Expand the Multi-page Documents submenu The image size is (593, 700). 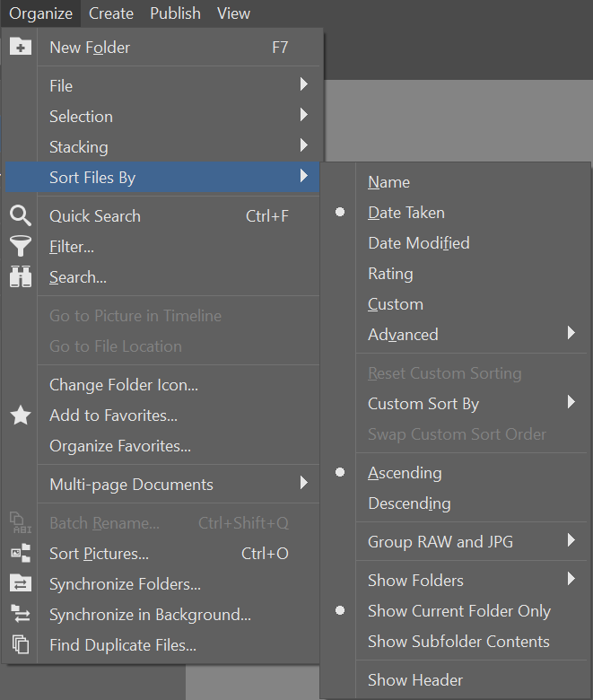click(131, 485)
